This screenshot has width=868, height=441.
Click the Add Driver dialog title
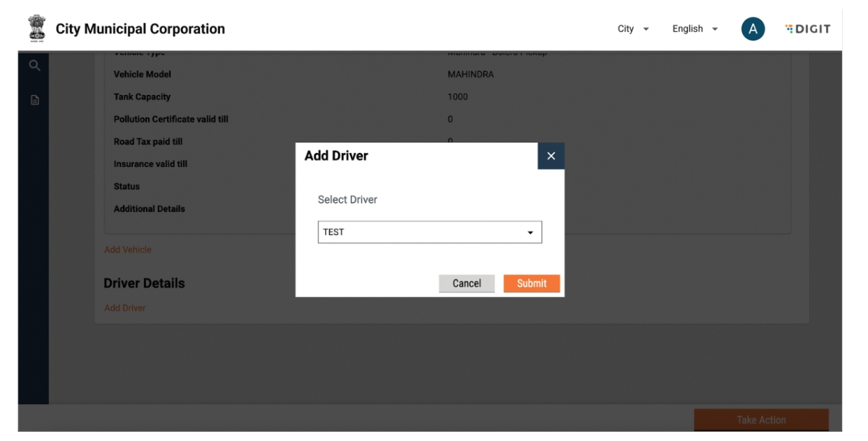(x=336, y=156)
